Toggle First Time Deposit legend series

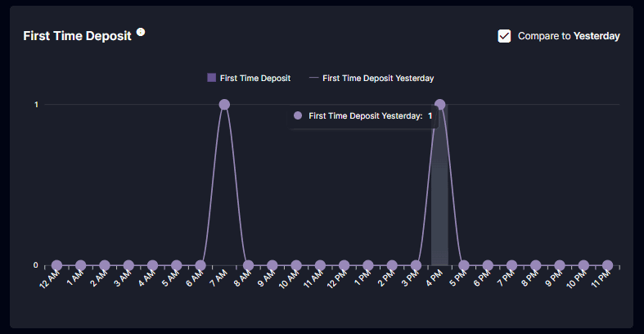point(249,78)
